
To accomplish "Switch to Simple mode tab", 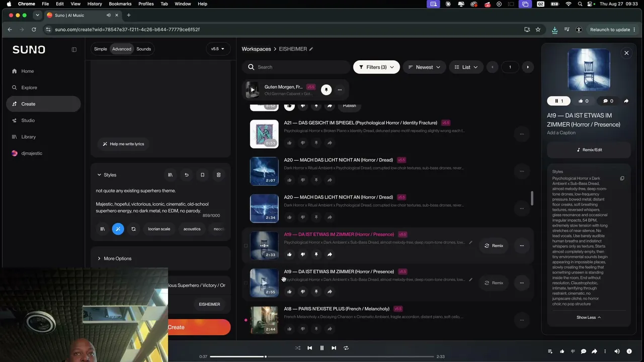I will pyautogui.click(x=101, y=49).
